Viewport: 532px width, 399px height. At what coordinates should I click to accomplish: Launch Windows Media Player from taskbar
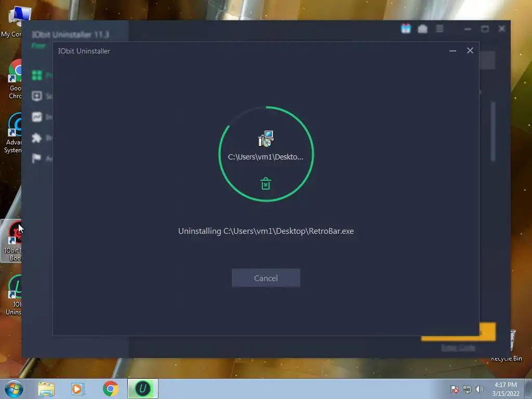click(x=77, y=389)
